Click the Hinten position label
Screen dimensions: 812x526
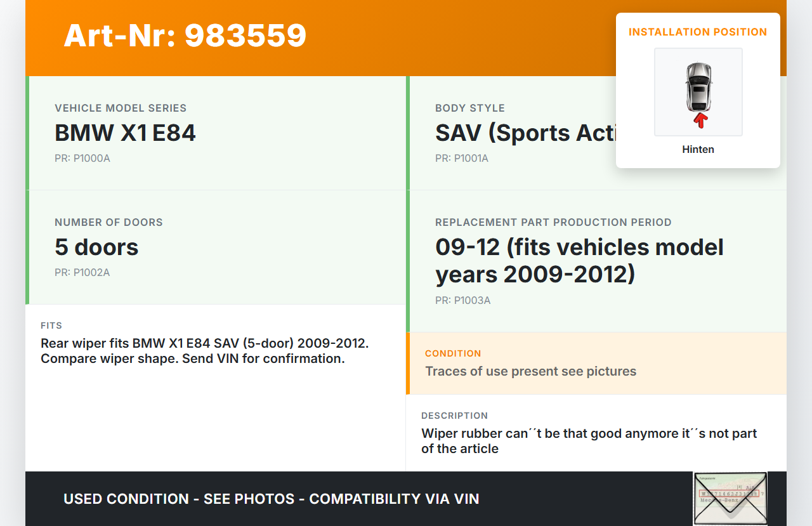point(698,150)
